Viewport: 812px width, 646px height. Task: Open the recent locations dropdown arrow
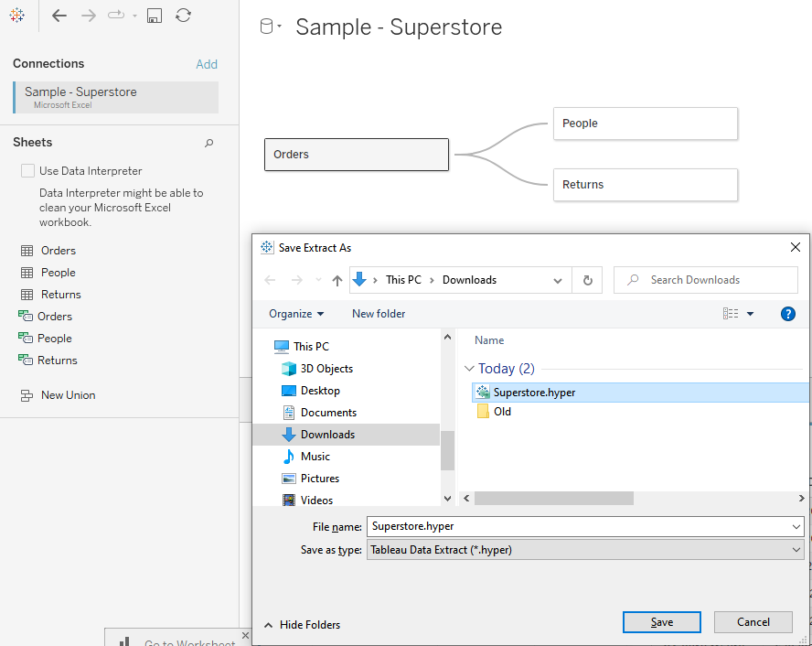(x=318, y=280)
